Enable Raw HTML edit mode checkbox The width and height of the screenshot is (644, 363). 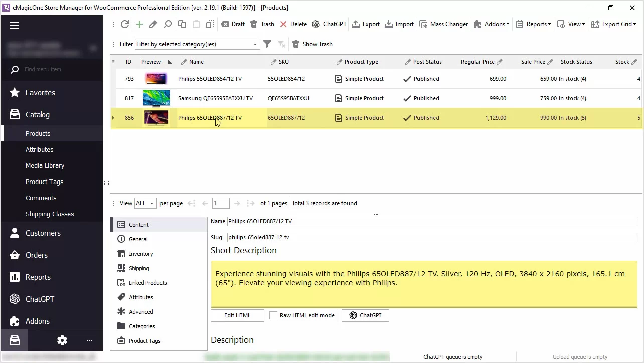pyautogui.click(x=273, y=315)
